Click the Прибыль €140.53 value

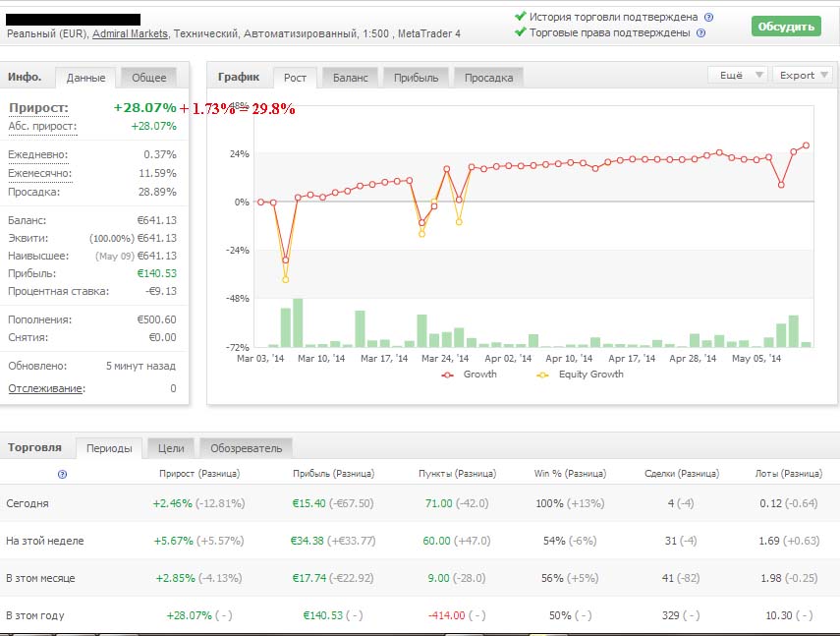point(156,274)
